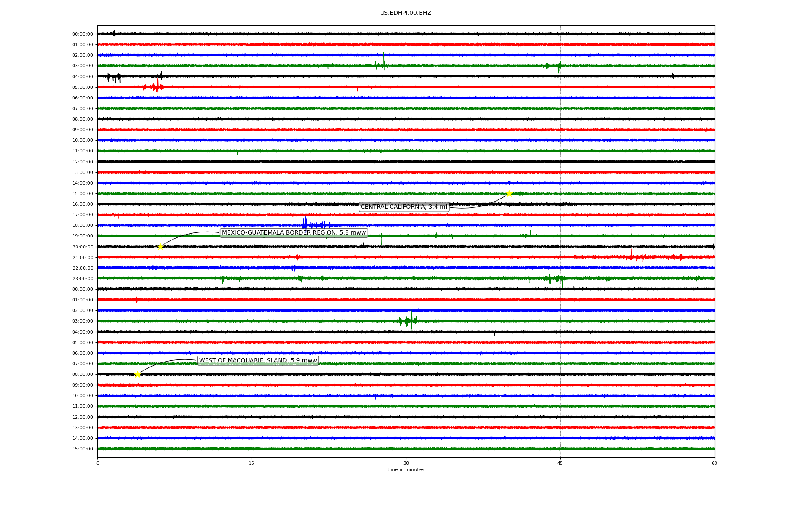Click the Mexico-Guatemala earthquake star marker
The image size is (812, 508).
coord(160,247)
